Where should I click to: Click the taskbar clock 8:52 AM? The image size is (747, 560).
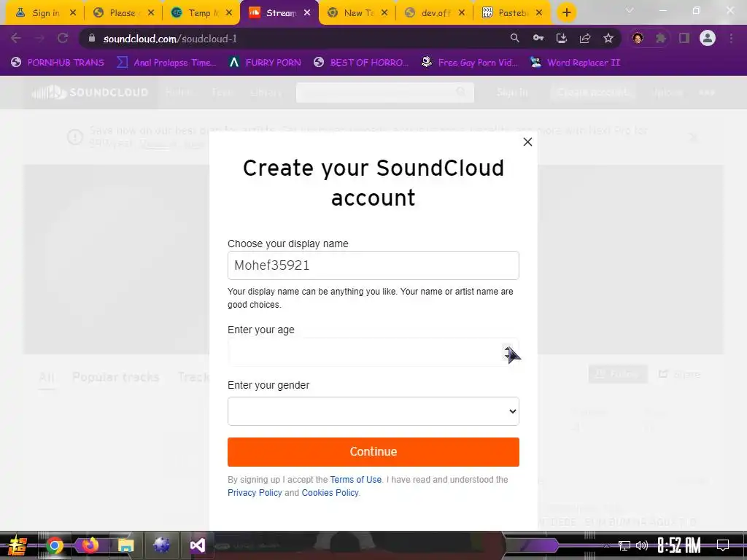coord(679,545)
